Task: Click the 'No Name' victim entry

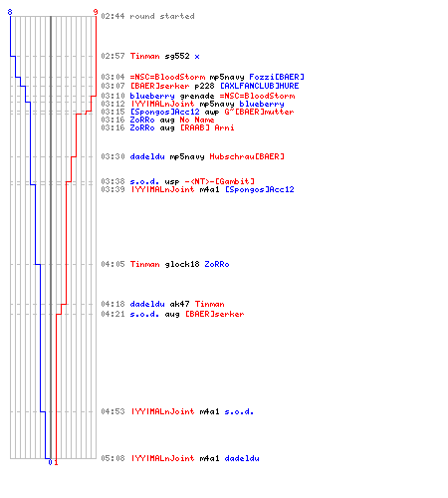Action: coord(197,120)
